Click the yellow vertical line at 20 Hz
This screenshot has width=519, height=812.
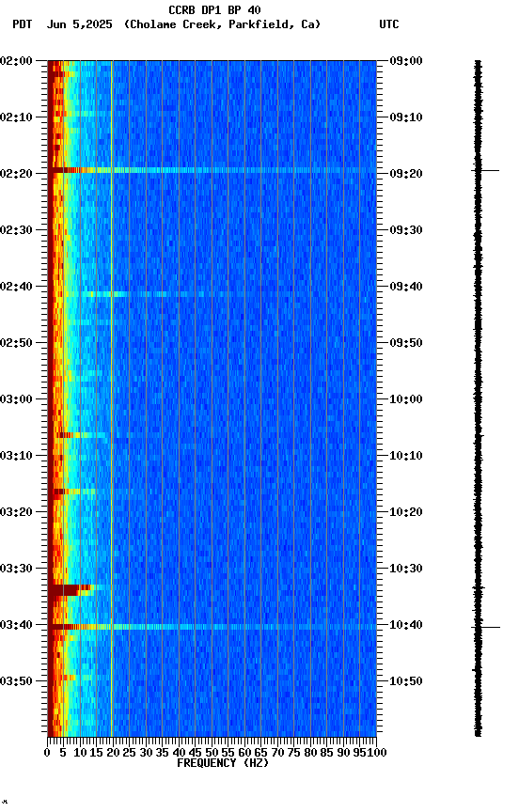point(111,398)
